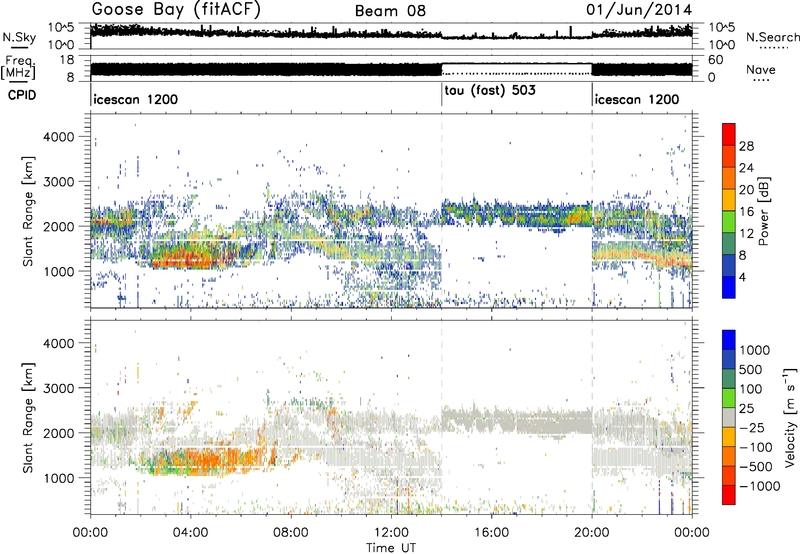Pick the red bottom segment of Velocity colorbar
Image resolution: width=800 pixels, height=554 pixels.
click(x=729, y=495)
